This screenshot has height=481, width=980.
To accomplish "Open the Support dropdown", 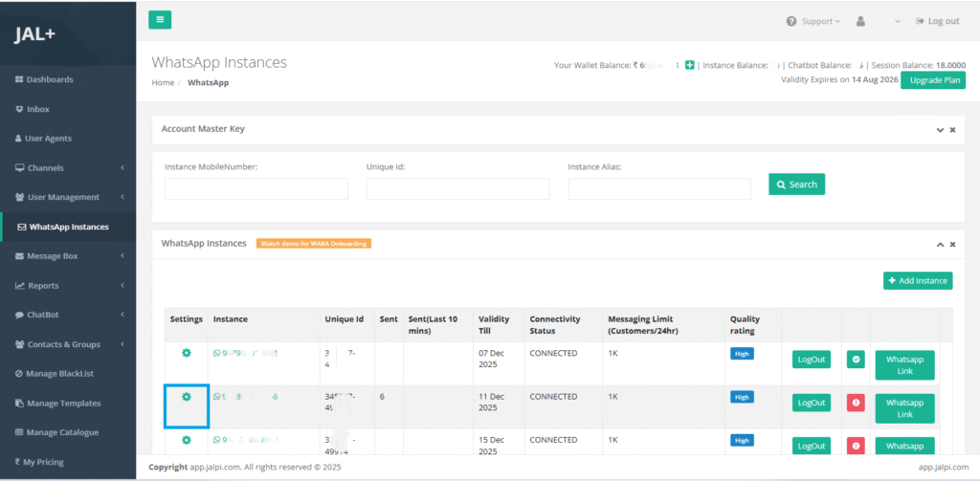I will [813, 21].
